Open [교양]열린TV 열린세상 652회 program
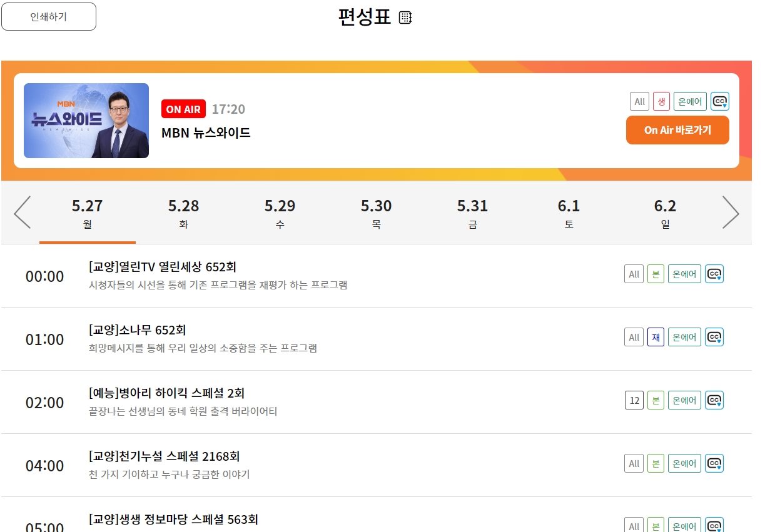770x532 pixels. click(163, 267)
